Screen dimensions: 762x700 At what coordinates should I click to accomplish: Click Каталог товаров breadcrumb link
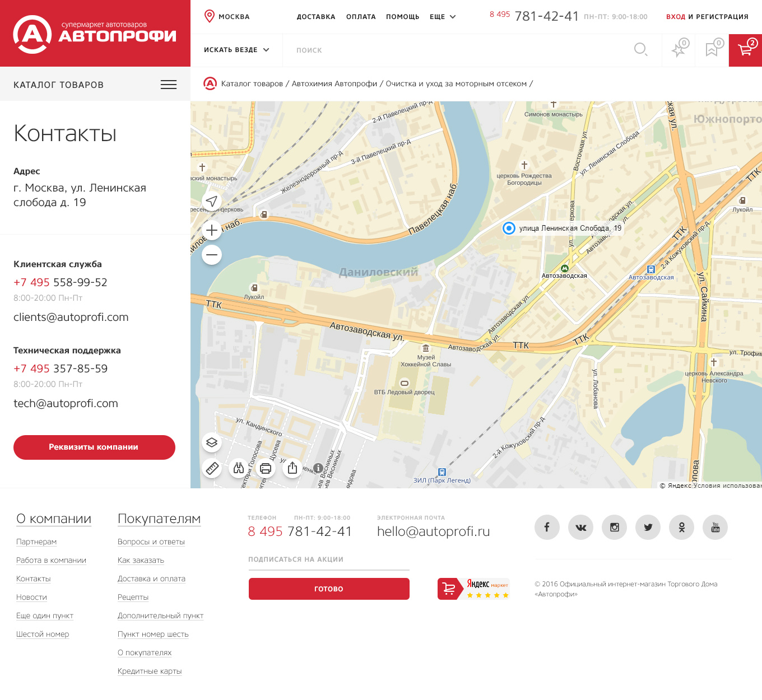click(x=252, y=83)
